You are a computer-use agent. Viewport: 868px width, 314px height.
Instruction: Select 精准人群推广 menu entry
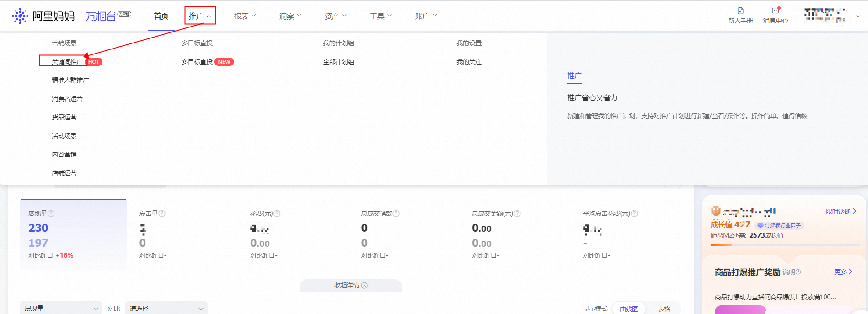[70, 80]
